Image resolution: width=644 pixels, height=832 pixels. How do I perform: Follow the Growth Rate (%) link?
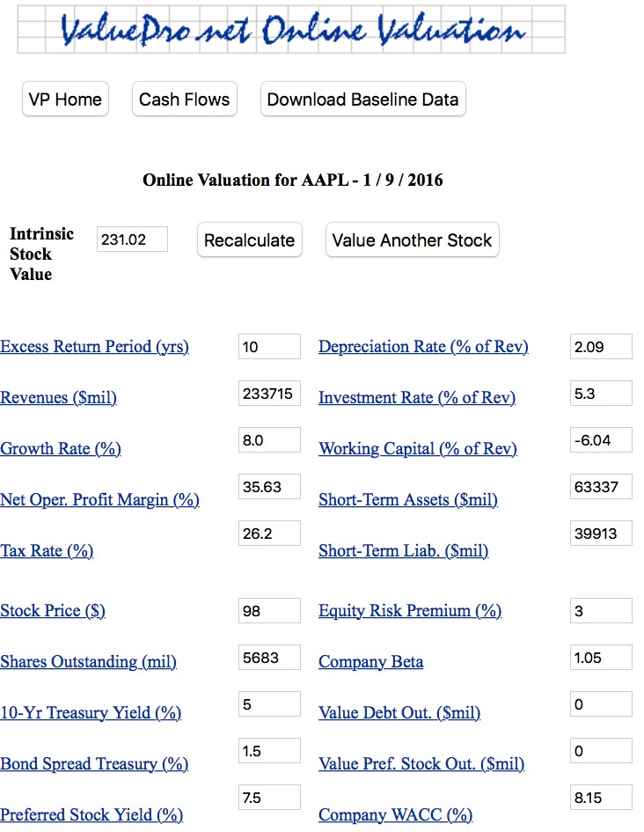[61, 449]
